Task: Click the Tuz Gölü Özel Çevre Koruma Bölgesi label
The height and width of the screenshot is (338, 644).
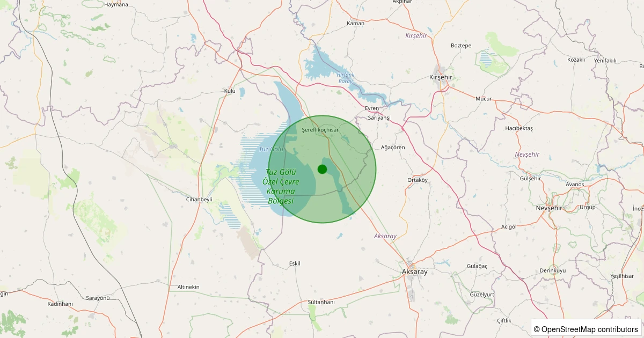Action: 281,186
